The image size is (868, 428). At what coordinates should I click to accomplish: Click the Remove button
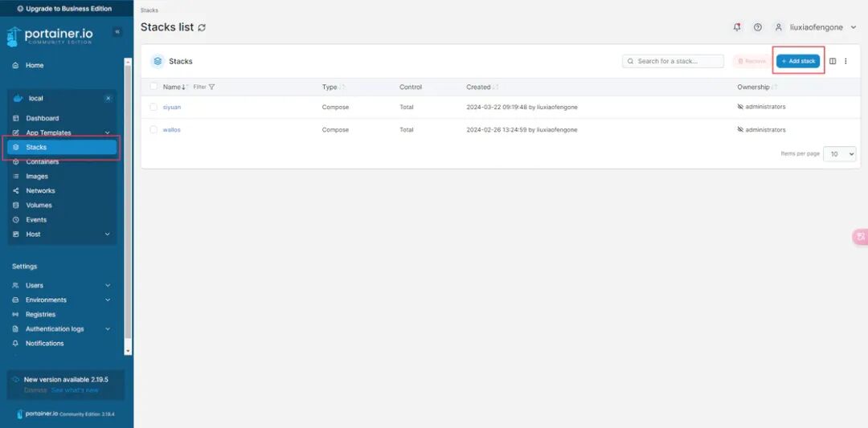(751, 61)
